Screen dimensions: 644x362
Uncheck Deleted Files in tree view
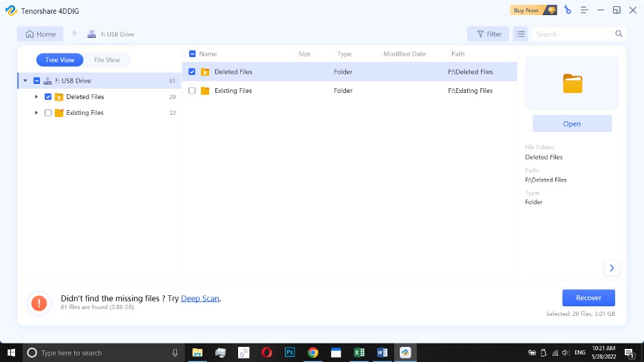pos(48,97)
